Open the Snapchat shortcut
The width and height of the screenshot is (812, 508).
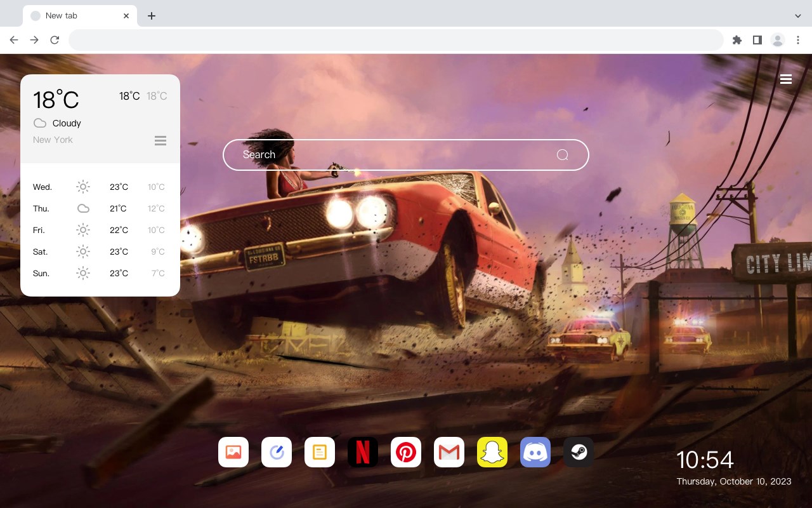pyautogui.click(x=492, y=452)
